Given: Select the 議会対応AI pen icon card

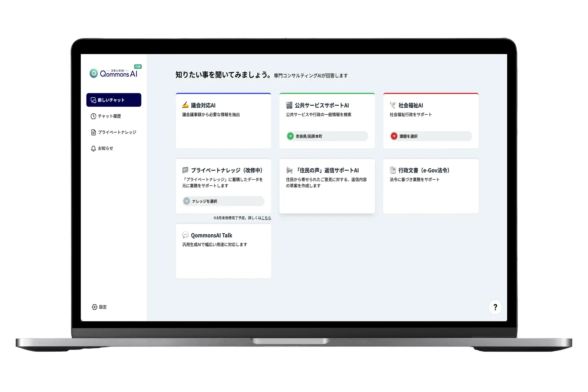Looking at the screenshot, I should click(185, 105).
